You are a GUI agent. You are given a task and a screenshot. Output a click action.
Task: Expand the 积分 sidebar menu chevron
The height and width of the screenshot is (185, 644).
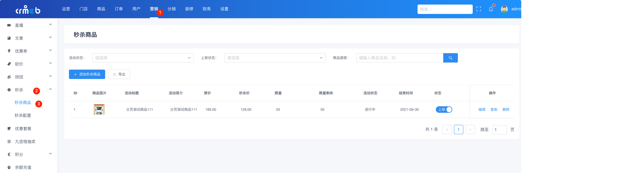click(50, 154)
